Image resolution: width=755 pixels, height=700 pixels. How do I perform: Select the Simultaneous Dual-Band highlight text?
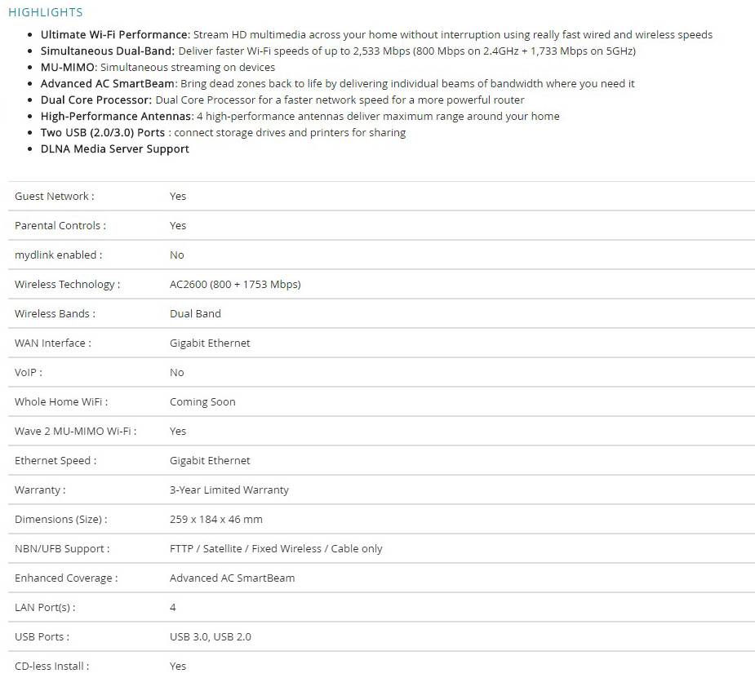(107, 51)
